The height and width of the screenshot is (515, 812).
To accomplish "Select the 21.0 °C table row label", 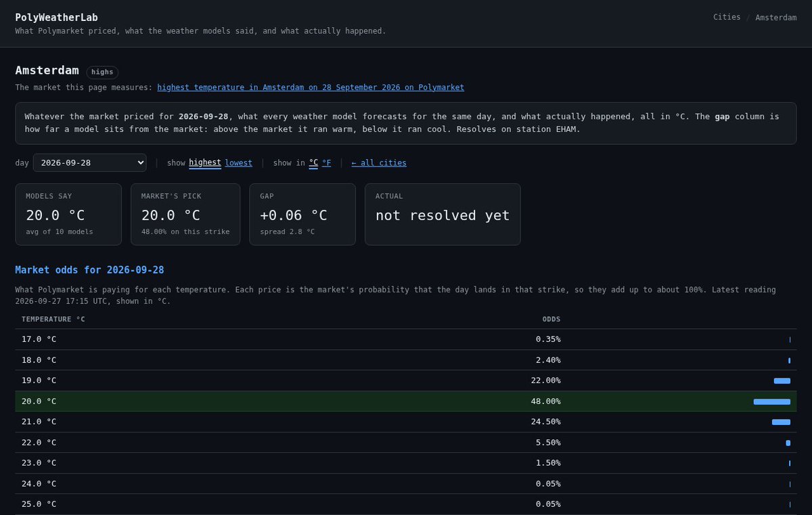I will [39, 422].
